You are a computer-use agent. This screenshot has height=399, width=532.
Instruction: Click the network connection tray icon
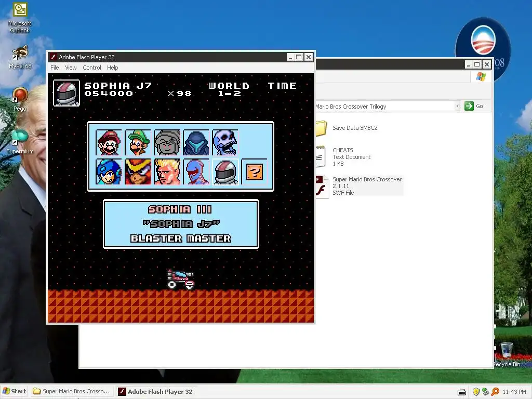486,392
